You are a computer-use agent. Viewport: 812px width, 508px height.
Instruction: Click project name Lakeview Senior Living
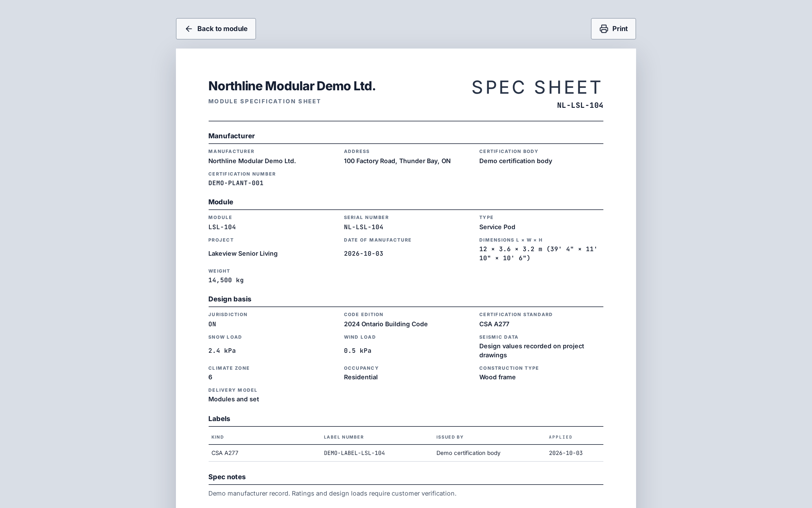point(243,254)
